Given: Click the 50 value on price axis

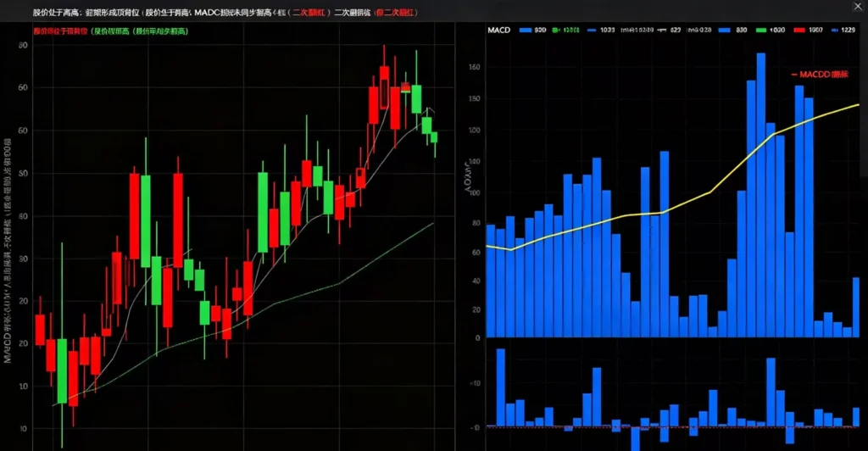Looking at the screenshot, I should point(23,173).
